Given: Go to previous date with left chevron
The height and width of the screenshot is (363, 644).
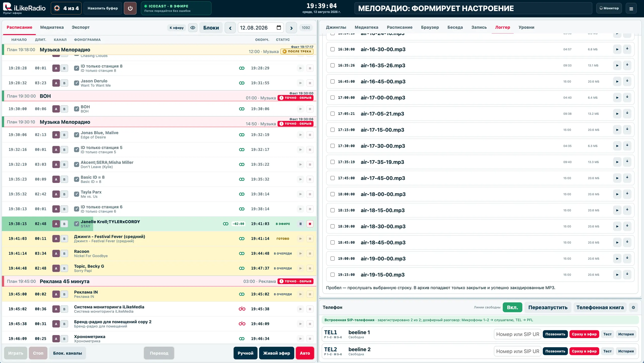Looking at the screenshot, I should [x=230, y=28].
